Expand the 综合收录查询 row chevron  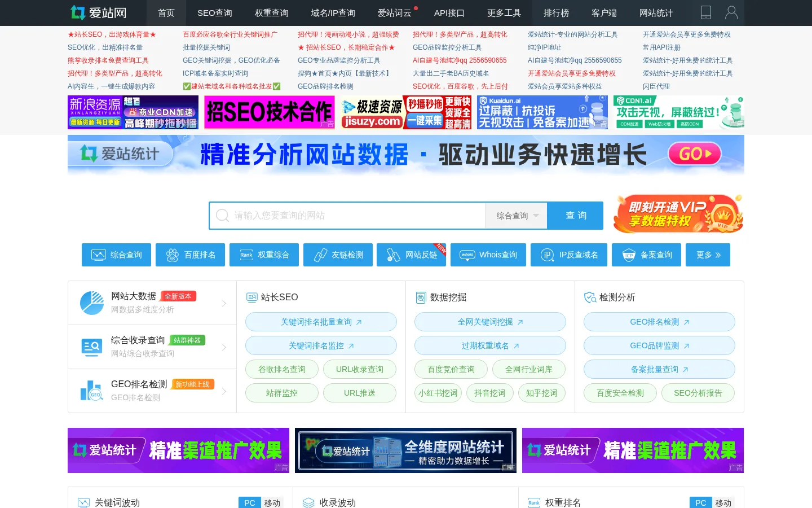224,347
